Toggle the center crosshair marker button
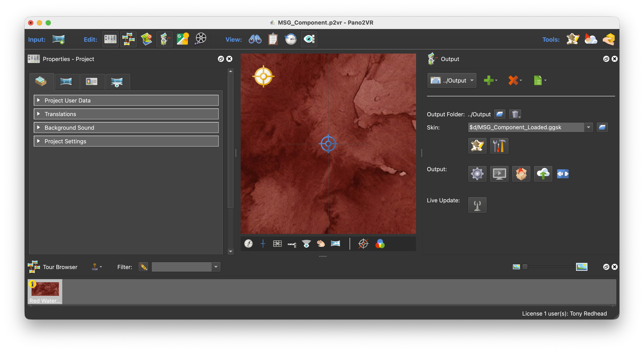644x352 pixels. (x=263, y=244)
